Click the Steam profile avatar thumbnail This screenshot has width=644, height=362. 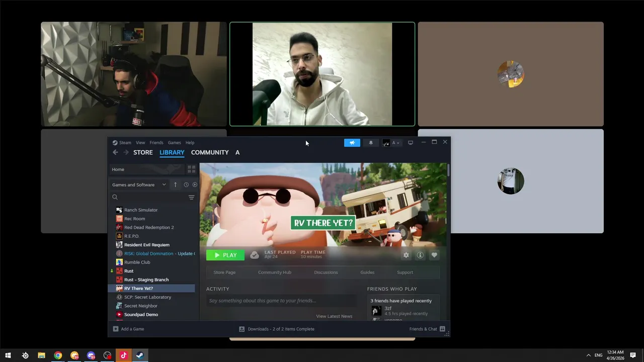(x=386, y=143)
